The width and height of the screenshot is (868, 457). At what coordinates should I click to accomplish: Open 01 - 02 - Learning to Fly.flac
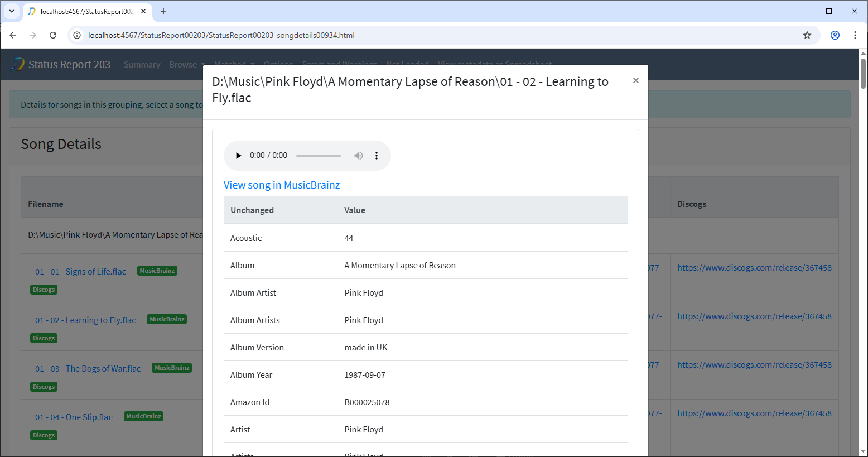click(85, 320)
